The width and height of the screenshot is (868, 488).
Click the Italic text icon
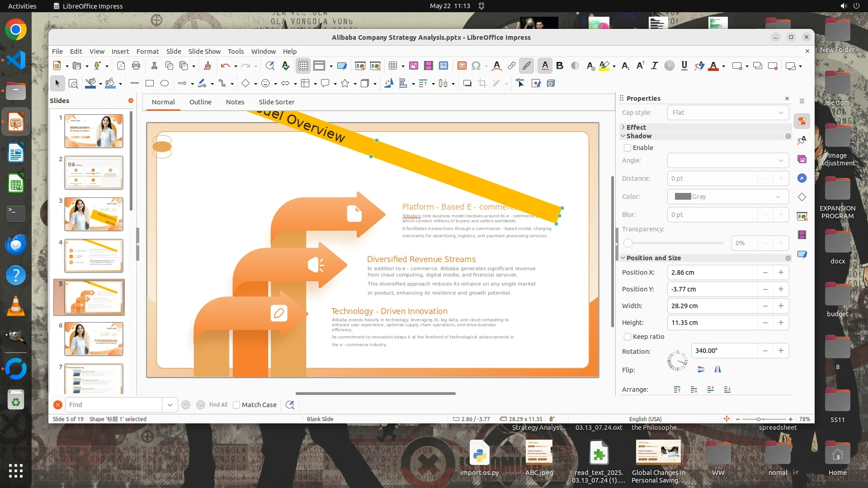pos(654,66)
